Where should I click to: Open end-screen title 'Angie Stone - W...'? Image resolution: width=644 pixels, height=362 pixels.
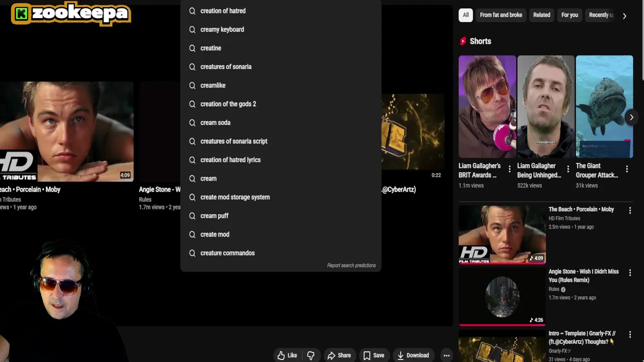(159, 190)
